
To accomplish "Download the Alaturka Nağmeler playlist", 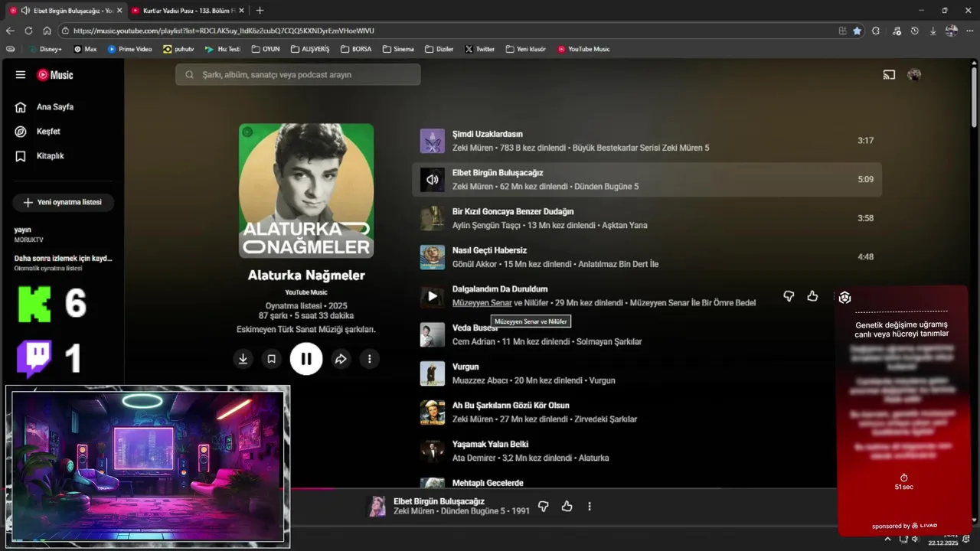I will click(243, 359).
